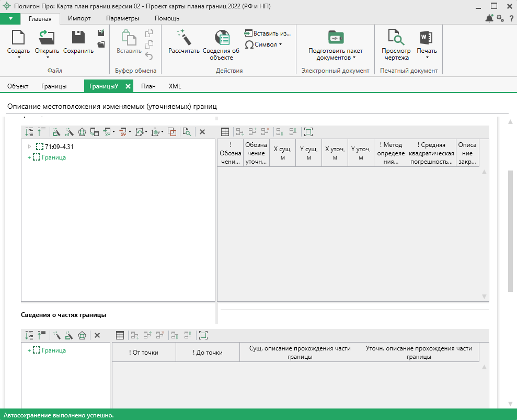The image size is (517, 420).
Task: Click the polygon icon in the lower parts toolbar
Action: point(82,335)
